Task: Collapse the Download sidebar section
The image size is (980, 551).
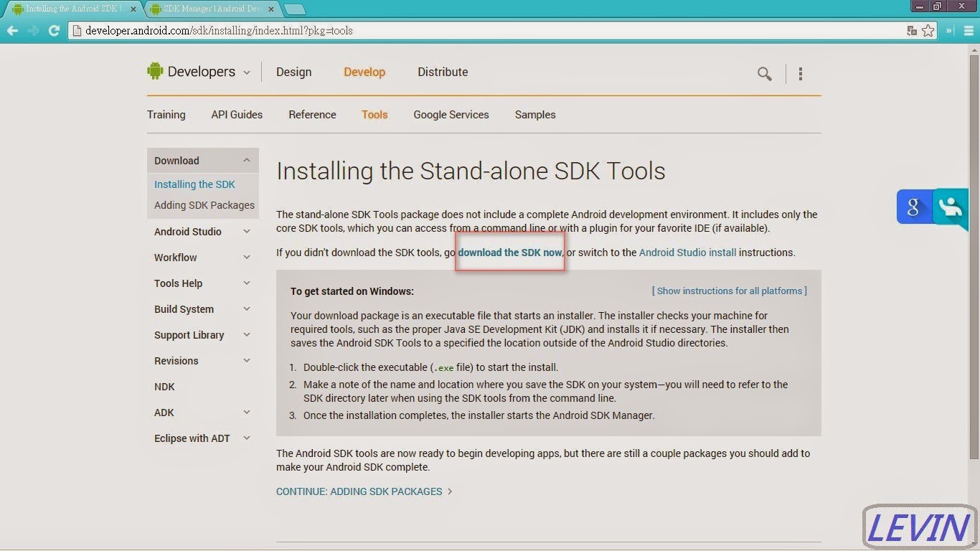Action: tap(247, 161)
